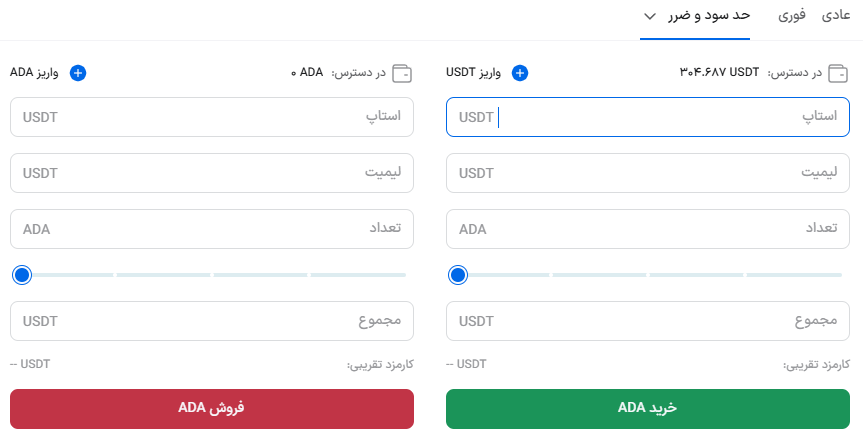The image size is (863, 444).
Task: Expand the حد سود و ضرر dropdown arrow
Action: tap(650, 16)
